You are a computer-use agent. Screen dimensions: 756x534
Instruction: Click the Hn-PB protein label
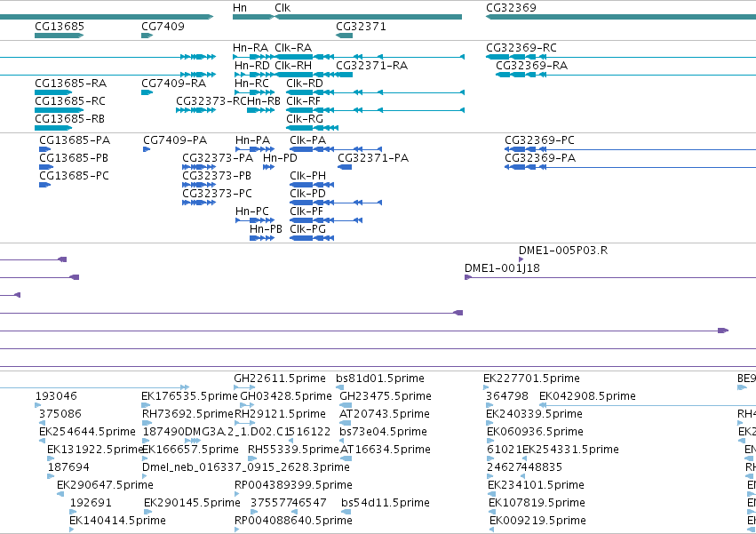[266, 229]
